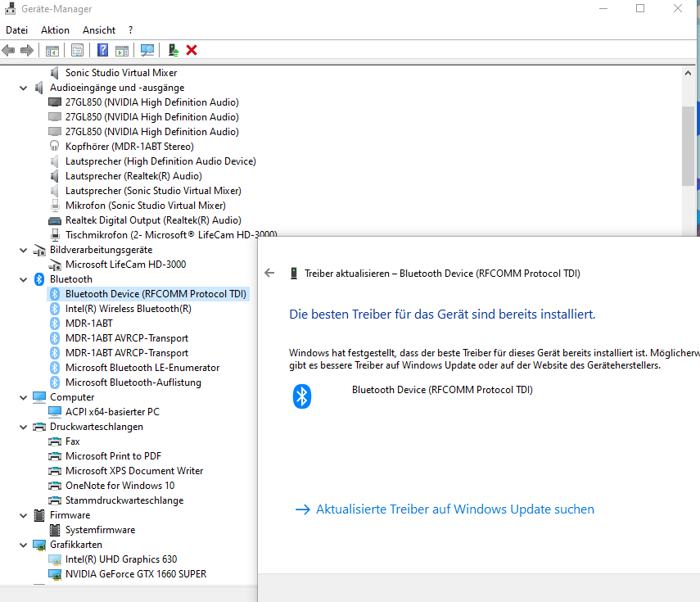Click the monitor icon beside ACPI x64-basierter PC
The image size is (700, 602).
point(55,412)
